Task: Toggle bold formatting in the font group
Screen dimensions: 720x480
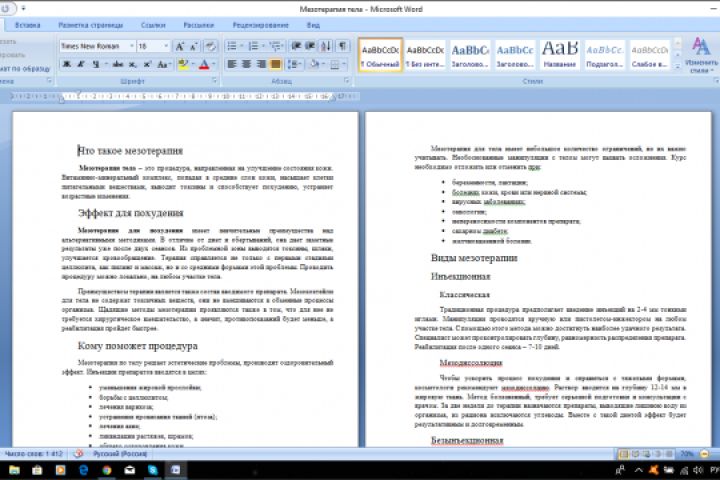Action: coord(67,64)
